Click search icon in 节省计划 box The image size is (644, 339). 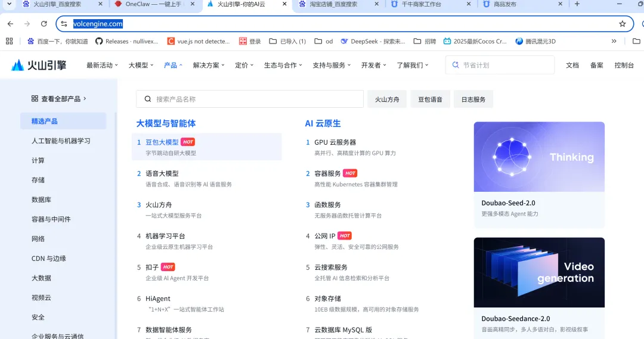(455, 65)
